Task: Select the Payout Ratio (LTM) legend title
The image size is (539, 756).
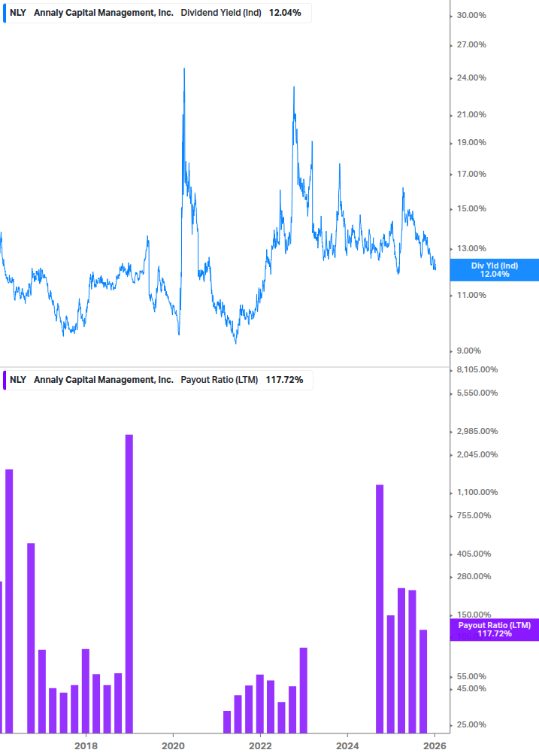Action: tap(220, 380)
